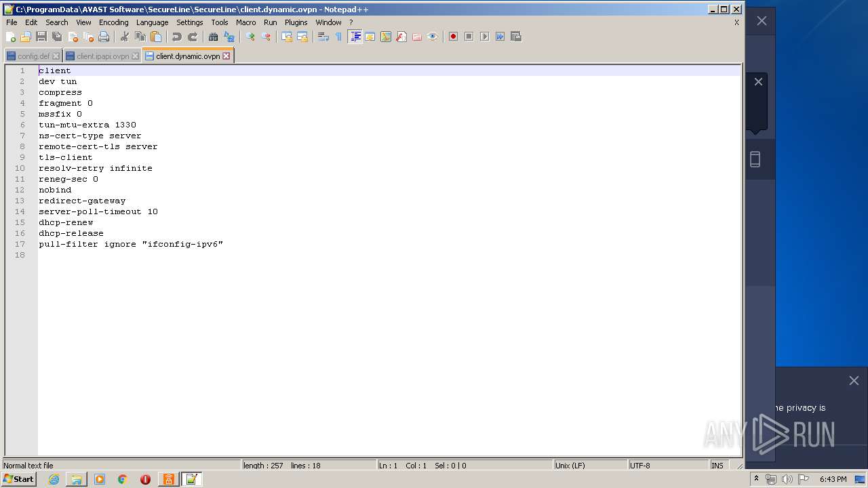Synchronize vertical scrolling icon
The width and height of the screenshot is (868, 488).
(x=287, y=37)
